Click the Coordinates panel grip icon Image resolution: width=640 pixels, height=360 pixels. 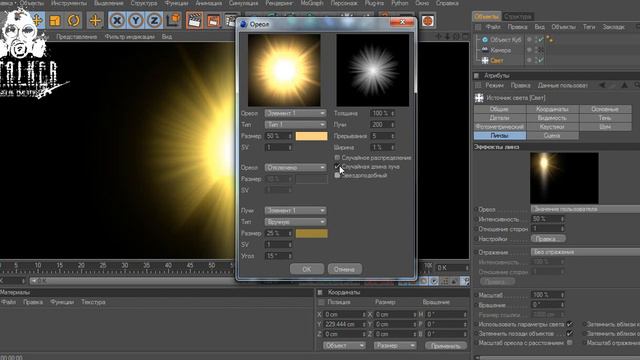[x=320, y=292]
